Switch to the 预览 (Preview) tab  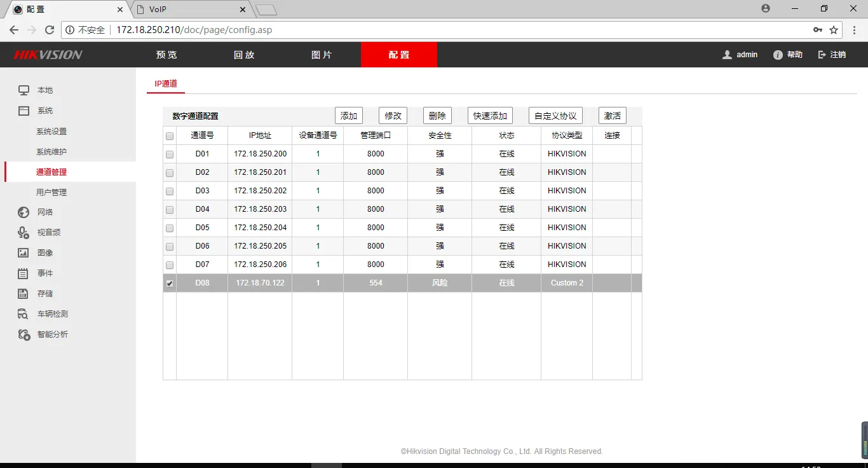(166, 54)
